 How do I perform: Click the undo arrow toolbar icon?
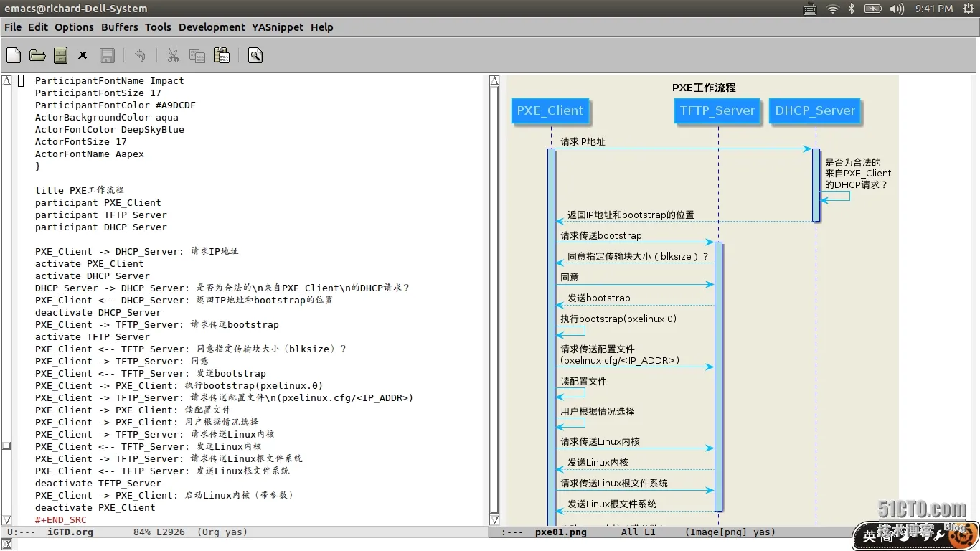140,55
